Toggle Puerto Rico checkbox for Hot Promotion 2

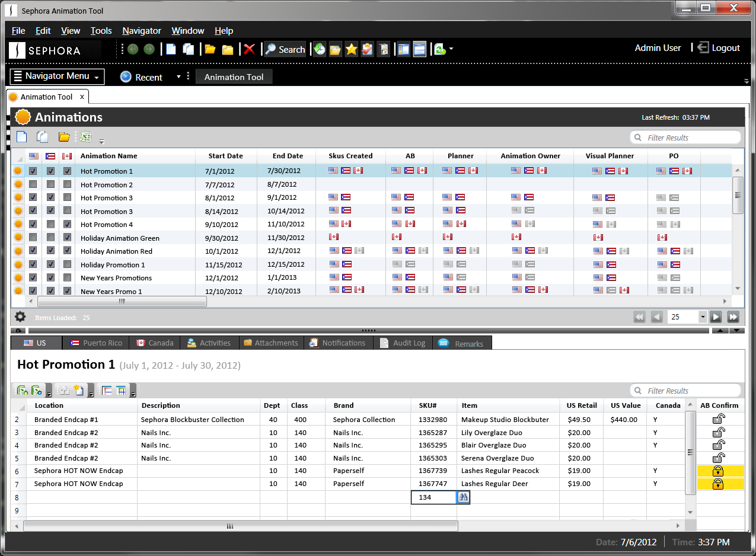coord(50,184)
